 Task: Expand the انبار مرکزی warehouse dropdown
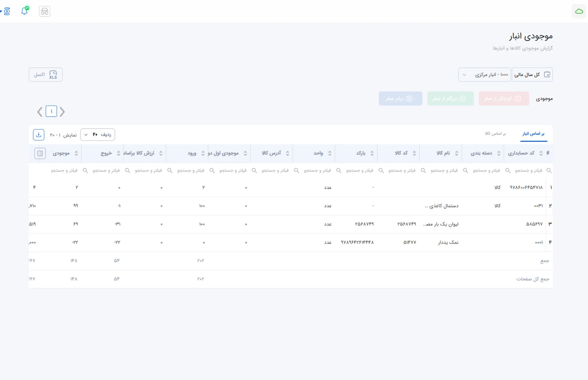click(x=485, y=75)
